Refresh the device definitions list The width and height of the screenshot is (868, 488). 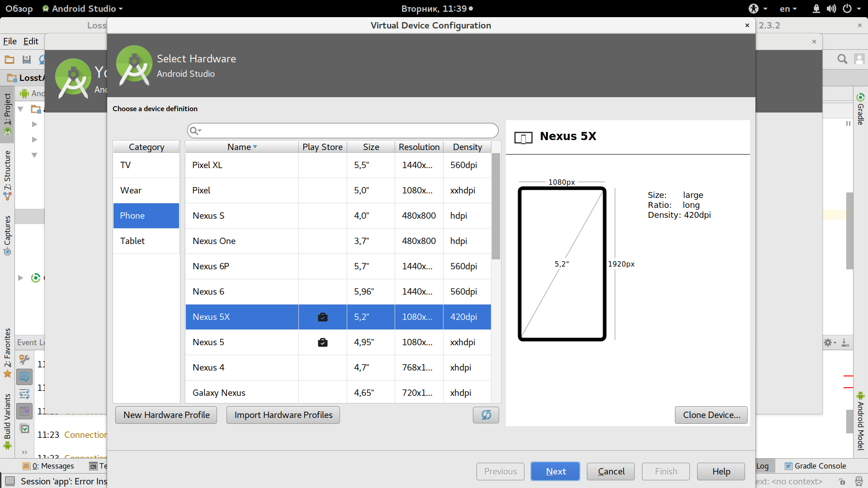486,415
